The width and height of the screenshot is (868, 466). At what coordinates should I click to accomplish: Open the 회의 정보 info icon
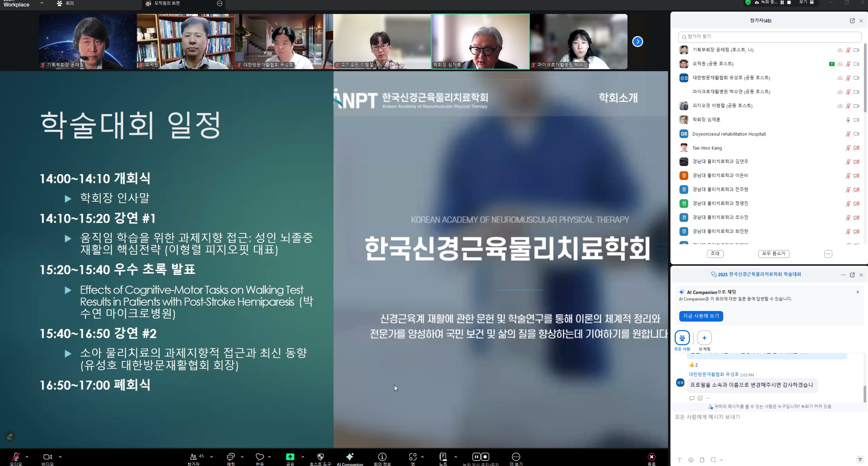pos(382,457)
